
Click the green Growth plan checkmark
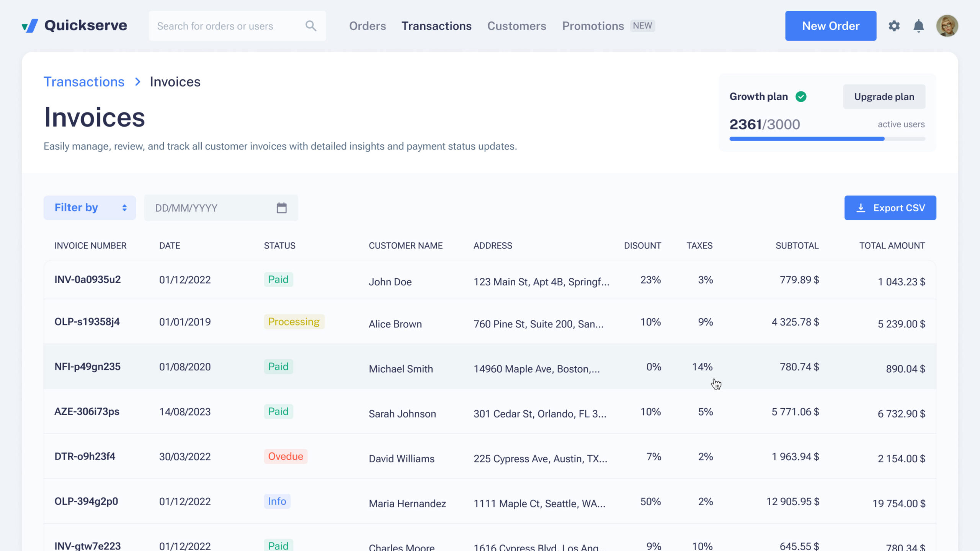point(801,97)
